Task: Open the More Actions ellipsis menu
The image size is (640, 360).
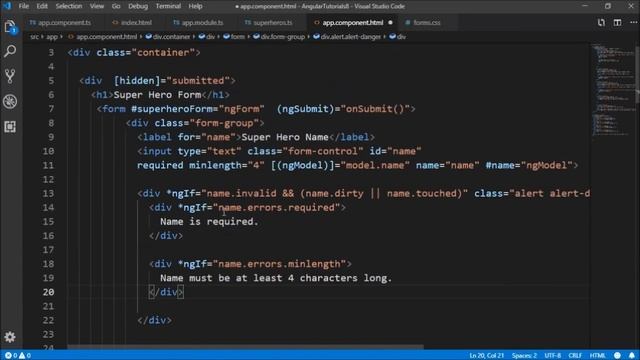Action: 633,22
